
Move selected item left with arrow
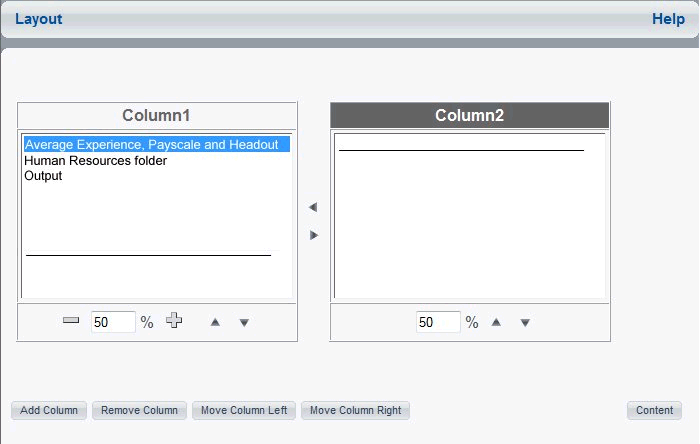pyautogui.click(x=313, y=207)
